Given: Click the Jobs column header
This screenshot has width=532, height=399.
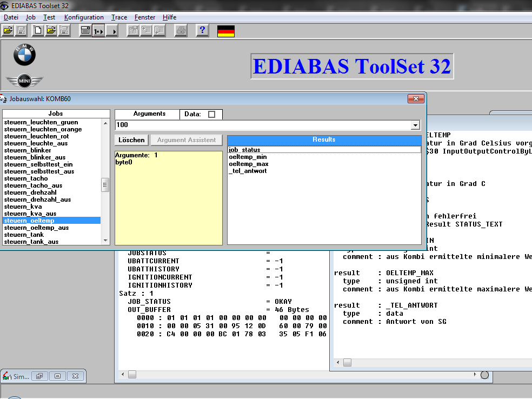Looking at the screenshot, I should click(56, 114).
